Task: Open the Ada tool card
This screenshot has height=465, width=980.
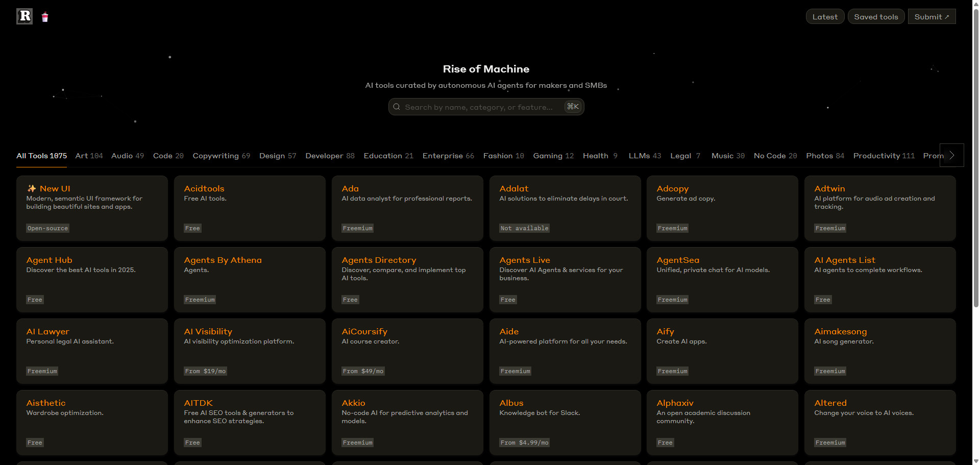Action: click(407, 208)
